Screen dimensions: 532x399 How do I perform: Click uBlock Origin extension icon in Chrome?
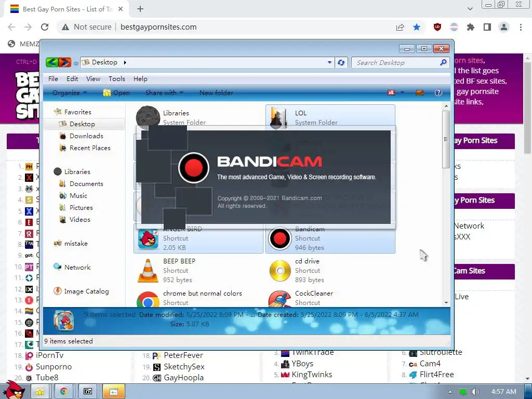(x=437, y=27)
